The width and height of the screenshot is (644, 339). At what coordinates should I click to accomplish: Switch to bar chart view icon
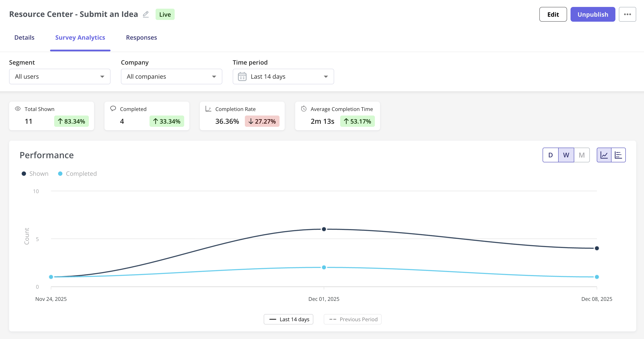click(618, 155)
